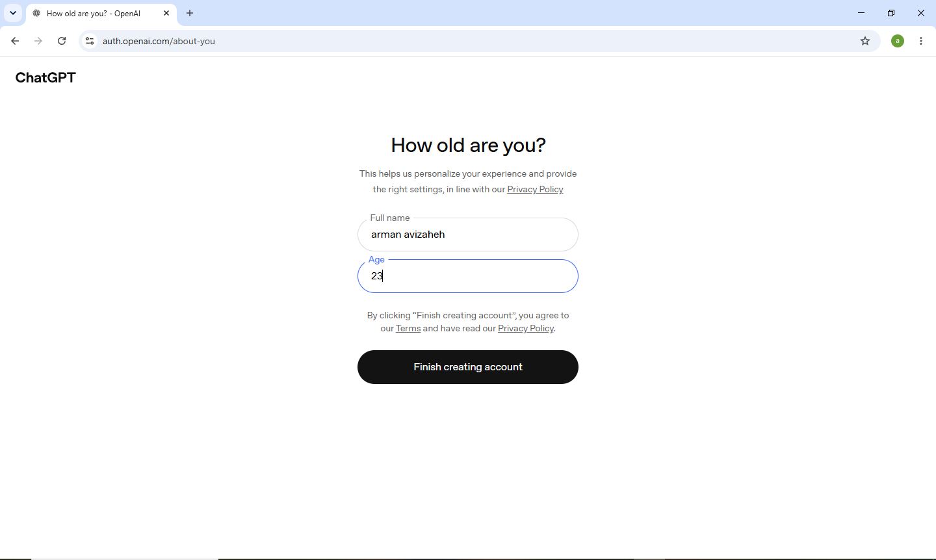Open the Chrome profile avatar
Image resolution: width=936 pixels, height=560 pixels.
[x=898, y=41]
